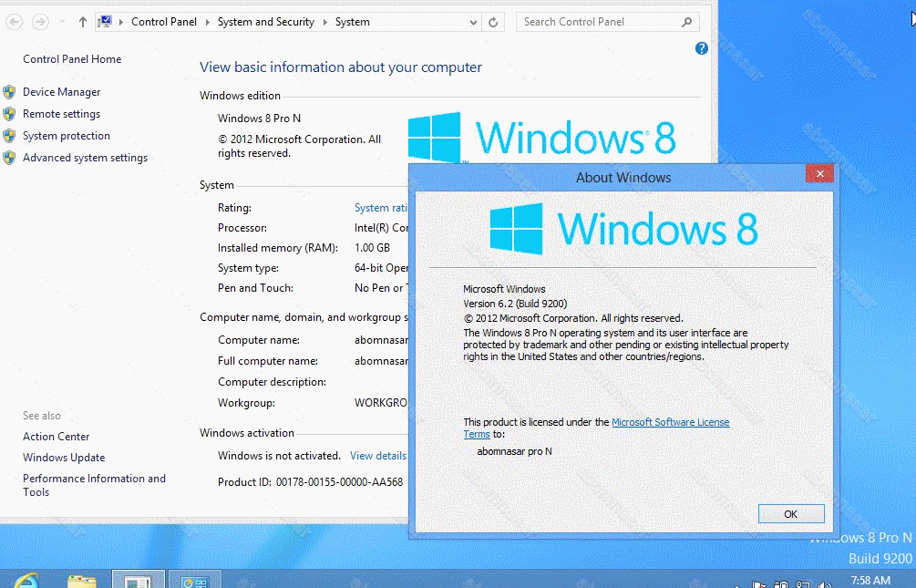Click the magnifier search icon
This screenshot has width=916, height=588.
point(686,22)
